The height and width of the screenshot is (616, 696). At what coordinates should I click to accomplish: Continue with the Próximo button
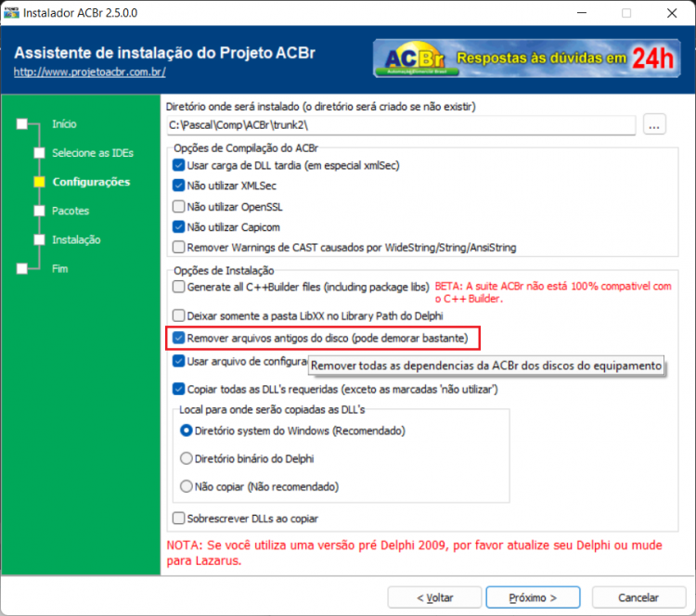[x=533, y=597]
